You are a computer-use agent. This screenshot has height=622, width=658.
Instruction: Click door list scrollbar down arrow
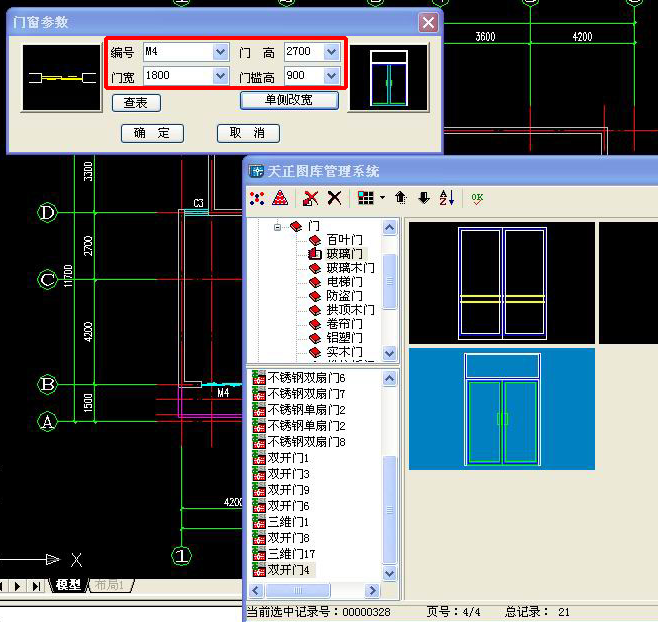point(389,573)
